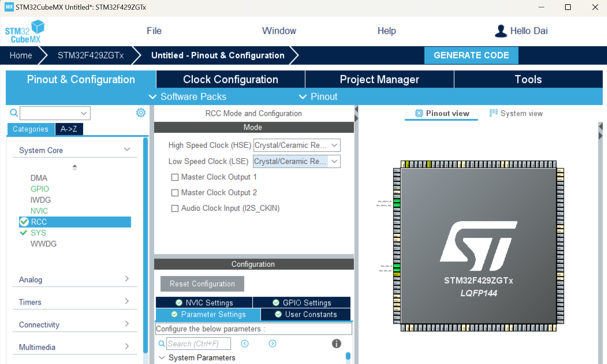Click the splitter arrows between config and pinout panels
The width and height of the screenshot is (607, 364).
point(356,114)
